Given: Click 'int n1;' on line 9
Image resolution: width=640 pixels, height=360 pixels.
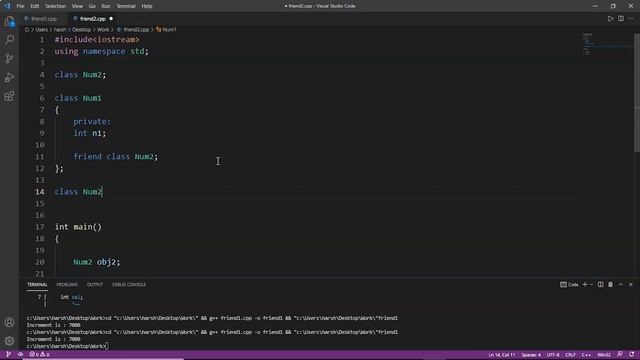Looking at the screenshot, I should [89, 133].
